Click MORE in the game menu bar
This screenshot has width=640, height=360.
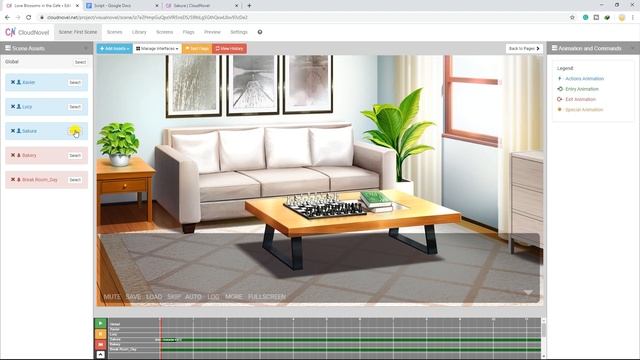click(x=234, y=297)
